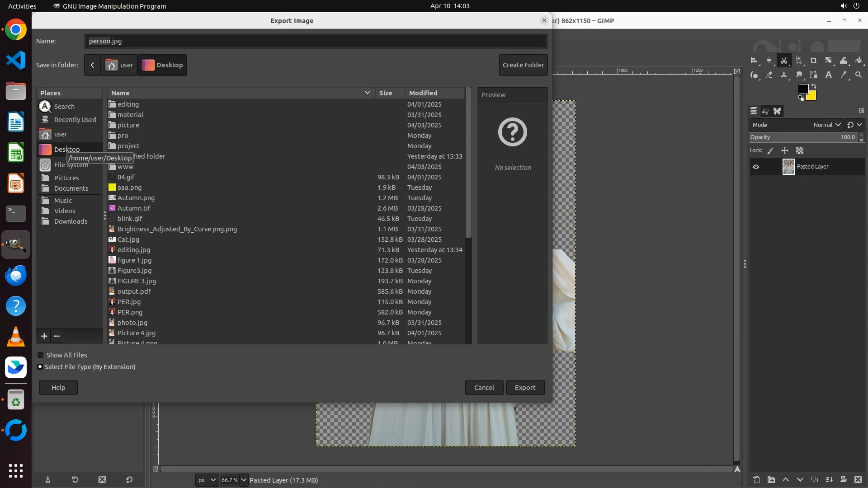Toggle Pasted Layer visibility eye
This screenshot has height=488, width=868.
click(756, 167)
